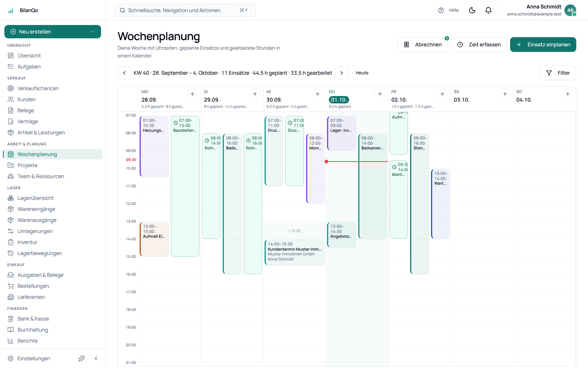
Task: Go to the previous week
Action: point(124,73)
